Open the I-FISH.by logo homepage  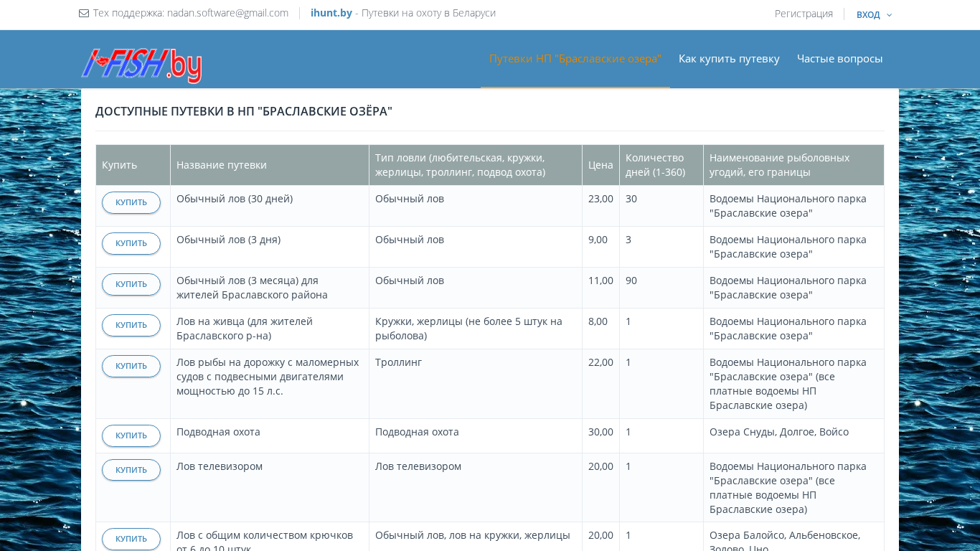click(x=141, y=65)
